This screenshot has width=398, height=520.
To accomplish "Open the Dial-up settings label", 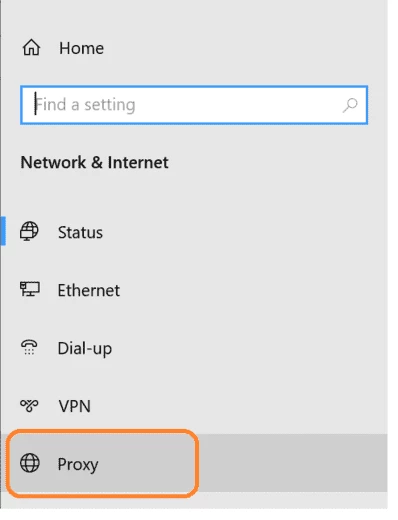I will click(x=85, y=349).
